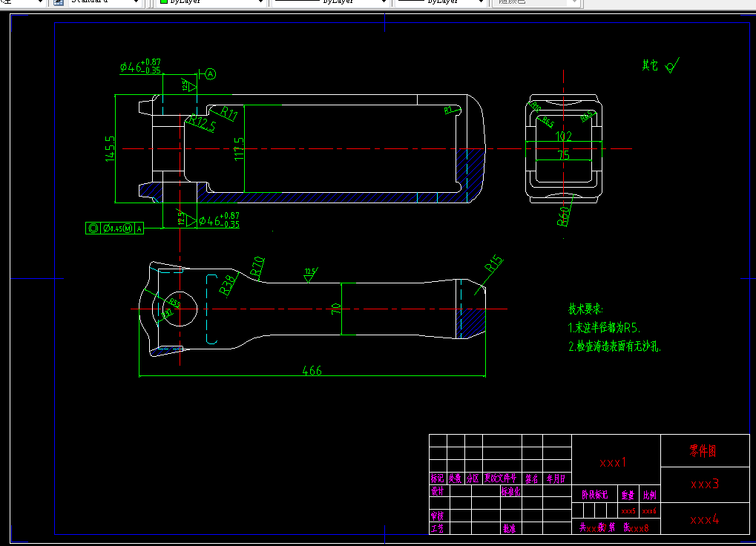Select the datum A circle symbol

coord(210,74)
